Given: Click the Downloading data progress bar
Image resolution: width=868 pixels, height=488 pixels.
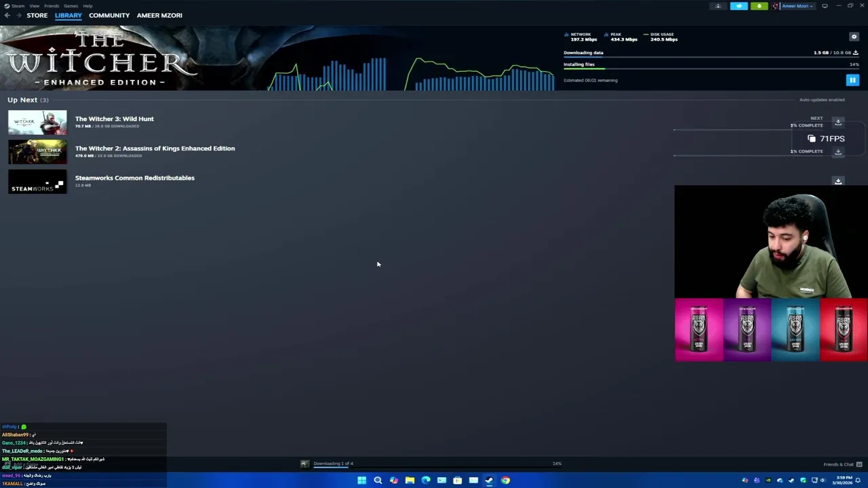Looking at the screenshot, I should point(711,57).
